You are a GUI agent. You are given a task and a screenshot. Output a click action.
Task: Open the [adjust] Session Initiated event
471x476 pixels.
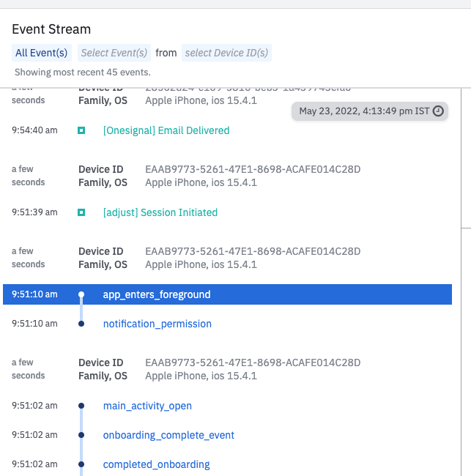pos(160,212)
